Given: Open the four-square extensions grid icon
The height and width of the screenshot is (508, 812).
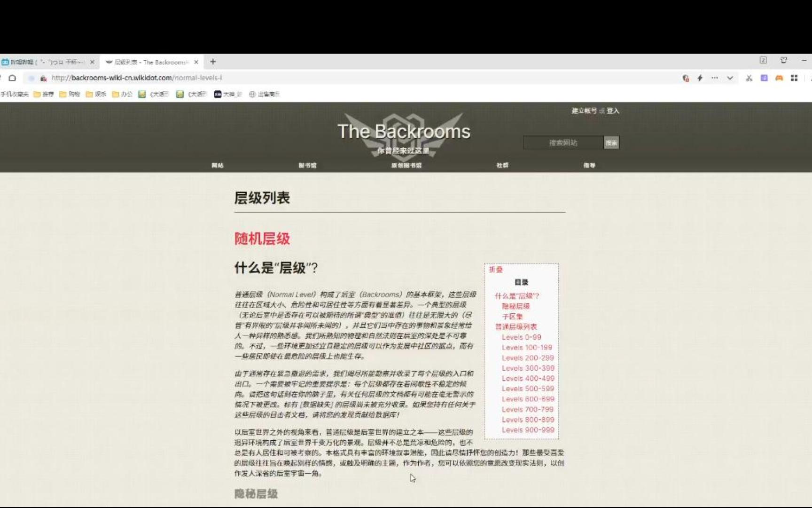Looking at the screenshot, I should coord(794,78).
